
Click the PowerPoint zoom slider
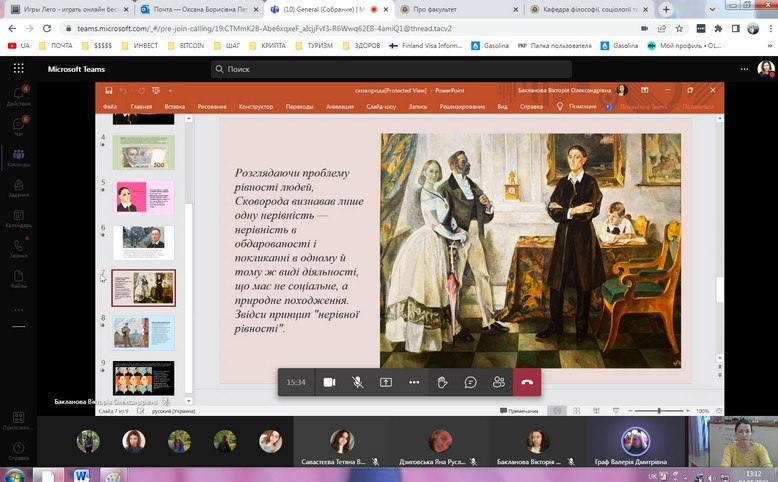click(x=660, y=411)
